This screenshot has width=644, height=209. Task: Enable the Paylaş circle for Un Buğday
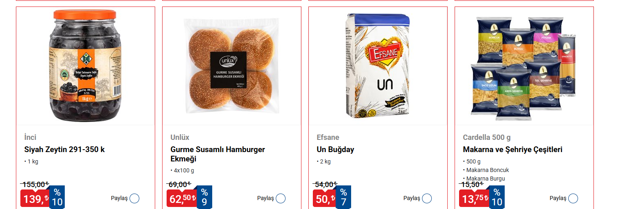pos(427,198)
